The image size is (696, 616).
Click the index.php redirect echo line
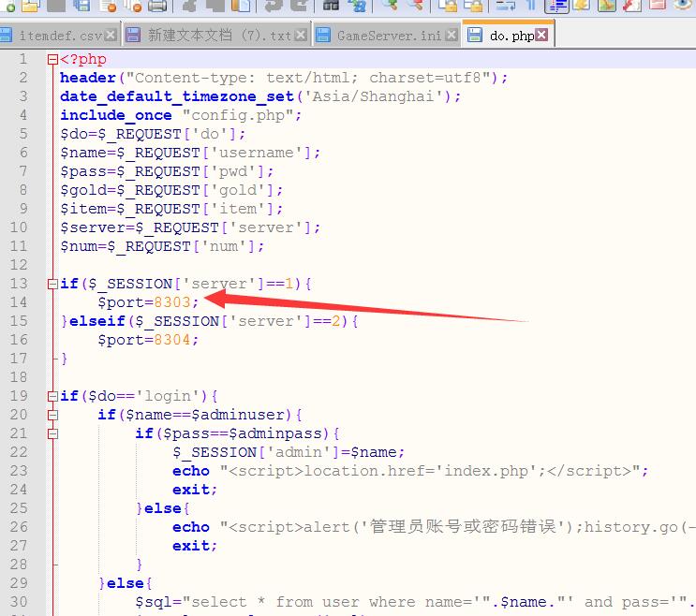[410, 471]
